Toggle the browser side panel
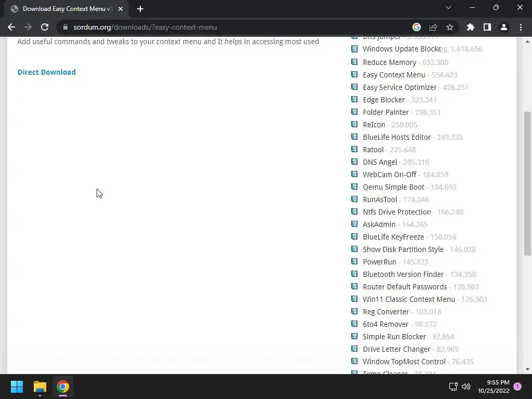Viewport: 532px width, 399px height. point(487,27)
